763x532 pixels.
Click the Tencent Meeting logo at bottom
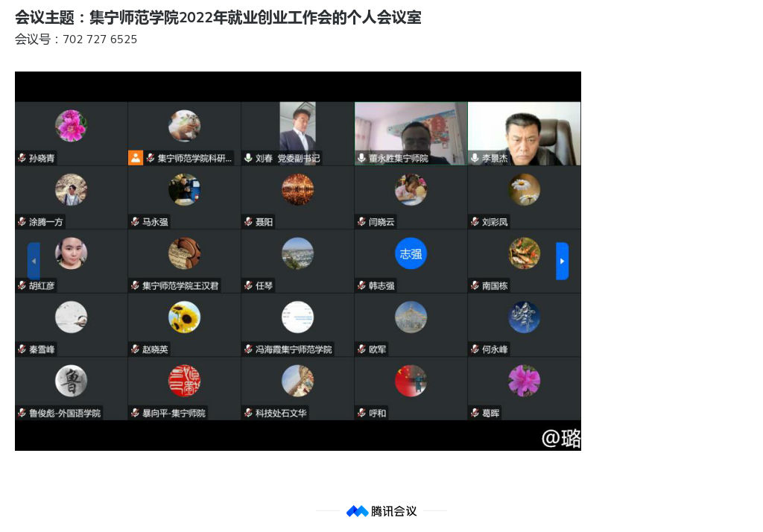pyautogui.click(x=381, y=511)
